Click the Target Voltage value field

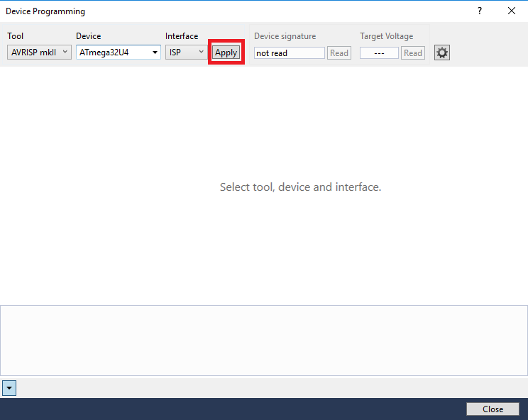click(379, 52)
